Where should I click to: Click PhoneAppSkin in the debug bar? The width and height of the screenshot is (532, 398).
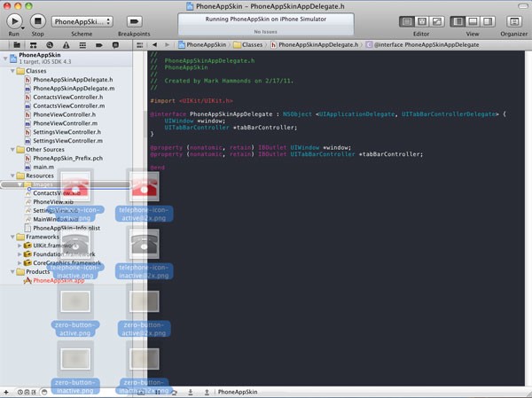point(238,392)
